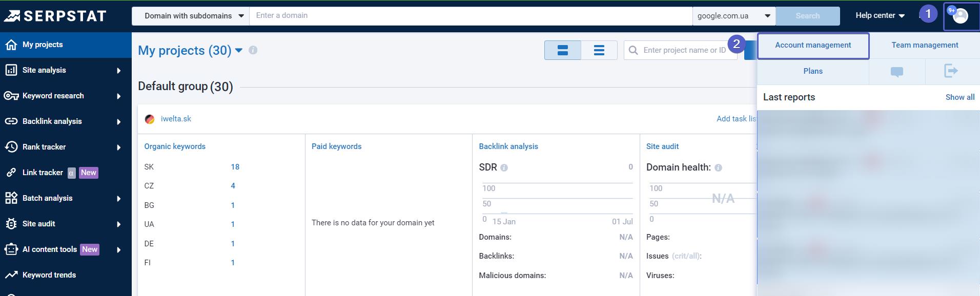Click the search magnifier icon in project search
Viewport: 980px width, 296px height.
(634, 50)
